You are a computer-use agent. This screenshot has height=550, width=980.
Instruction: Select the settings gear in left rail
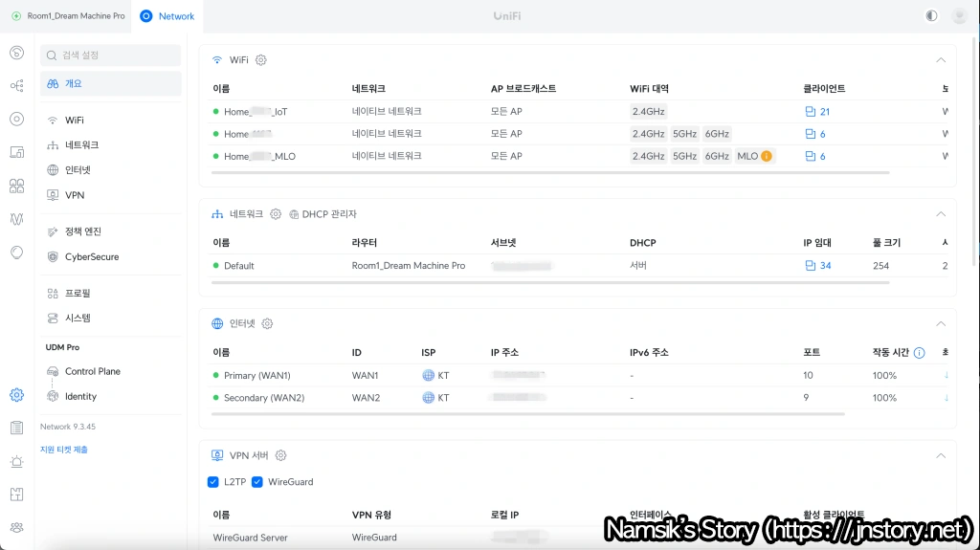coord(16,394)
